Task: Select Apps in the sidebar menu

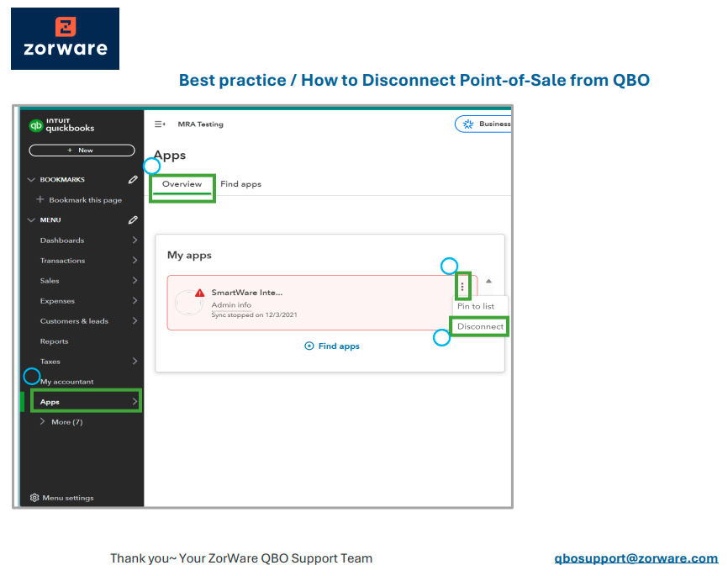Action: pyautogui.click(x=87, y=401)
